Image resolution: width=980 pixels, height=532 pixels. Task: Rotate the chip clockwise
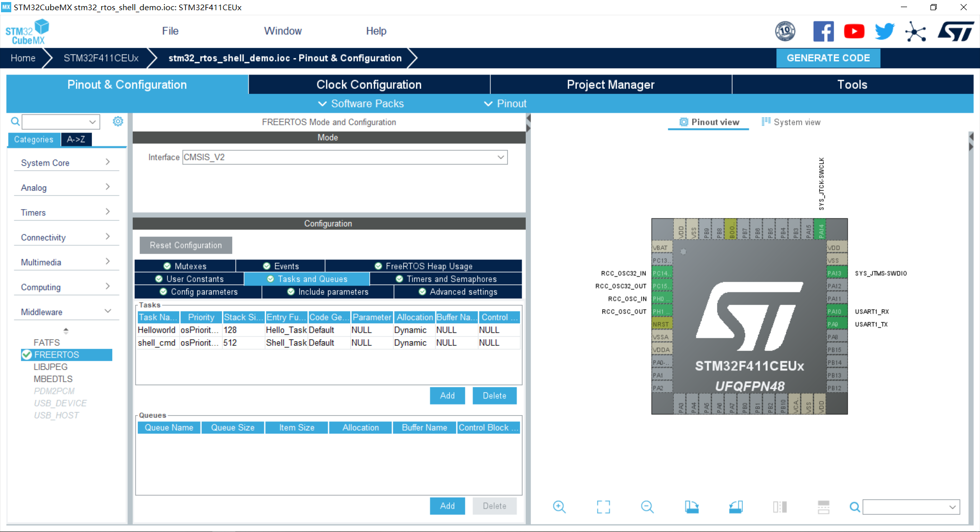coord(692,506)
